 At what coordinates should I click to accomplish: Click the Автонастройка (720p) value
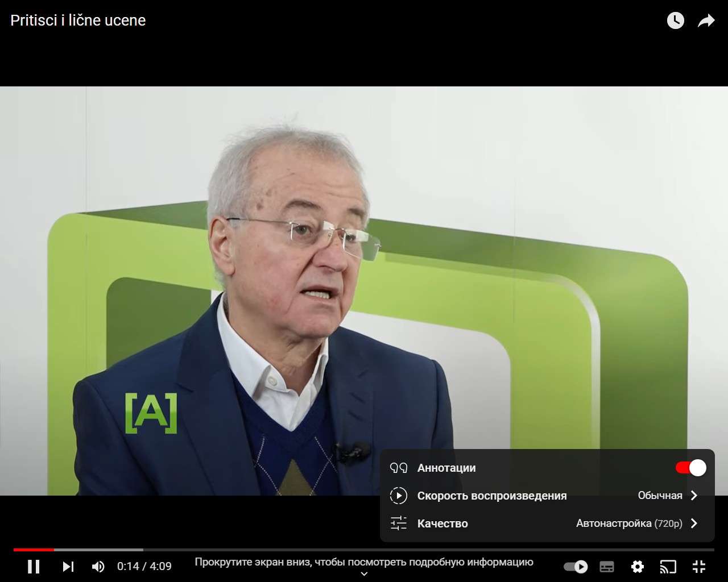click(629, 523)
